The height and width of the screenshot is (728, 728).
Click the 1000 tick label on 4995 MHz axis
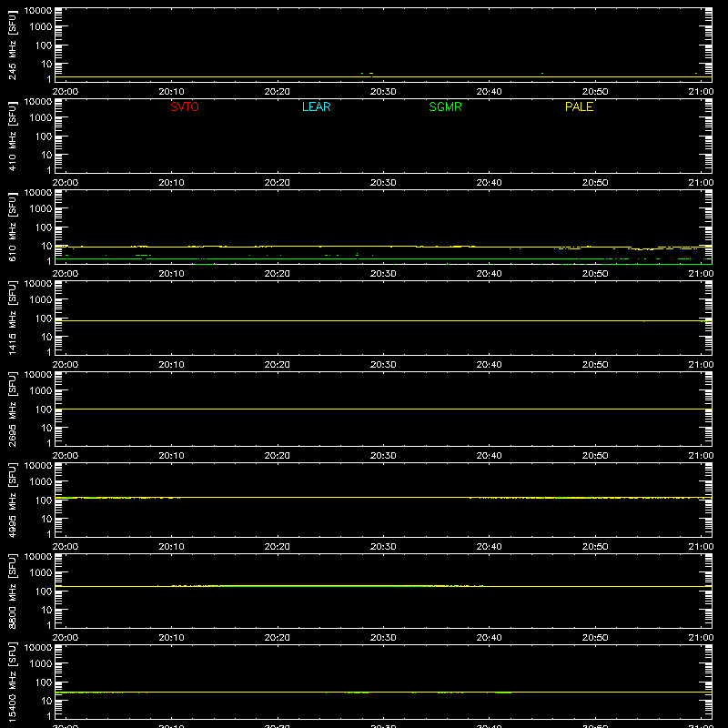pos(41,482)
